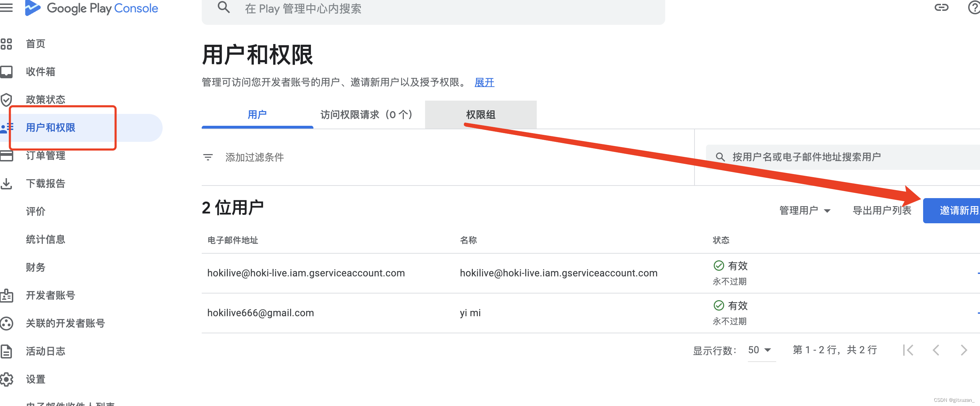Open 下载报告 in sidebar
Screen dimensions: 980x406
(x=46, y=183)
